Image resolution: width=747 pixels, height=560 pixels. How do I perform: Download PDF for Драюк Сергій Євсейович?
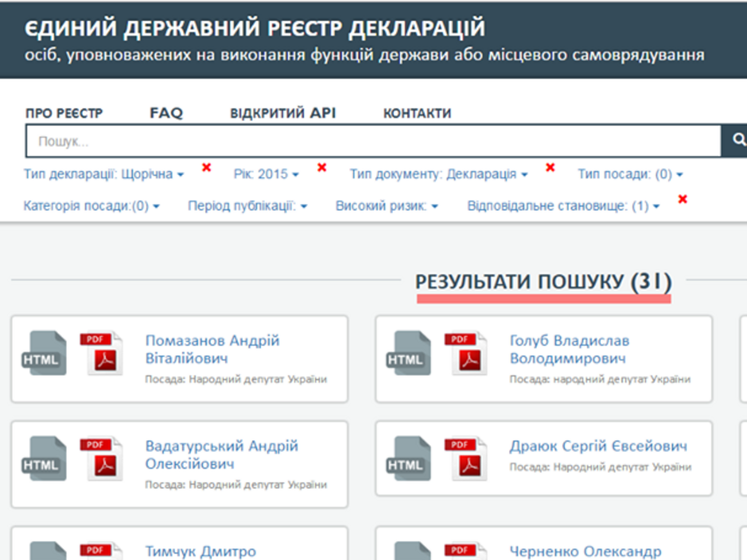point(466,458)
